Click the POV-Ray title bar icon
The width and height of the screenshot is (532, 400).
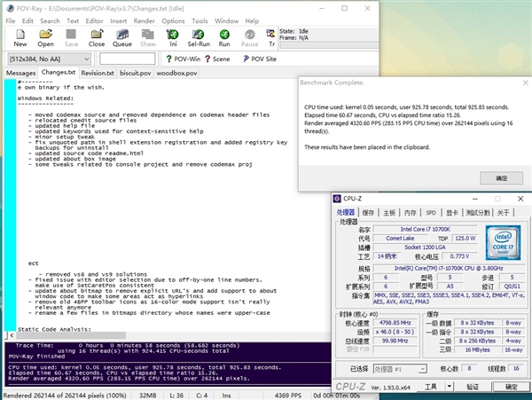pyautogui.click(x=11, y=9)
